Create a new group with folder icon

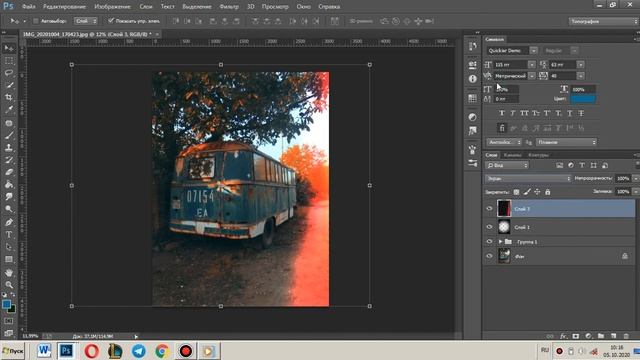(x=601, y=336)
